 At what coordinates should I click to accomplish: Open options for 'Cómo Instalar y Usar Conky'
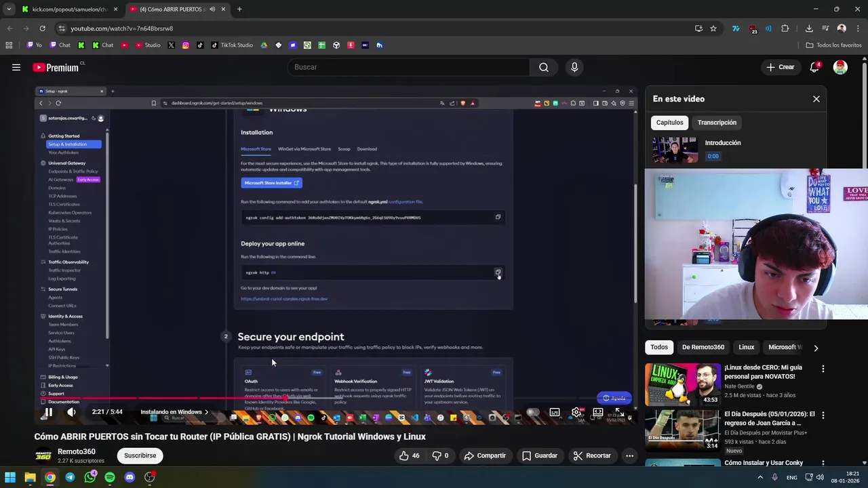pos(823,464)
